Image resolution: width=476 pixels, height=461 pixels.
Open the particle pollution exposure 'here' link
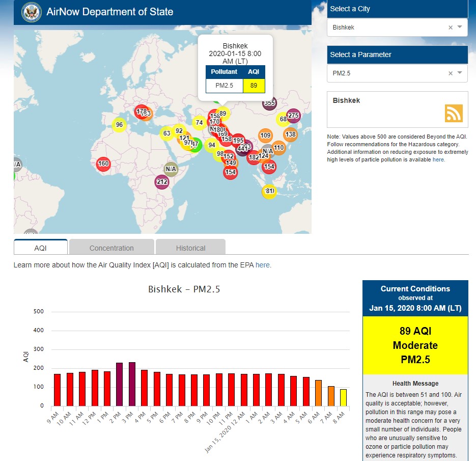point(438,159)
